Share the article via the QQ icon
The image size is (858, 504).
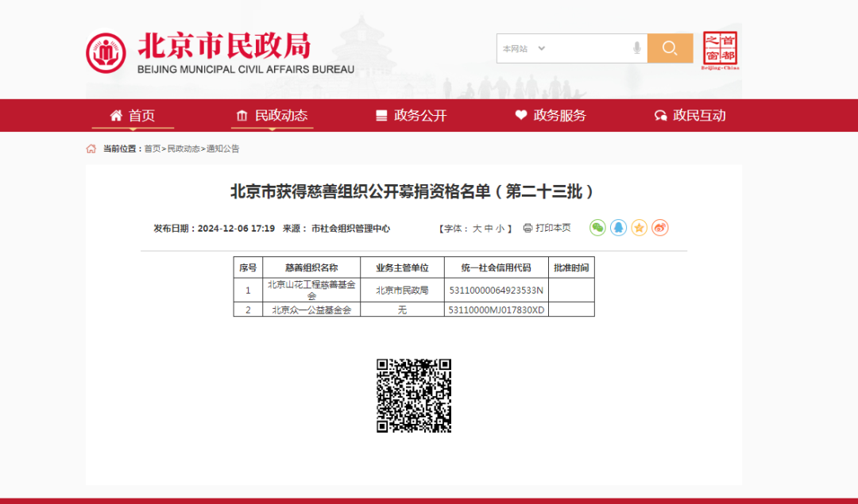pos(618,228)
